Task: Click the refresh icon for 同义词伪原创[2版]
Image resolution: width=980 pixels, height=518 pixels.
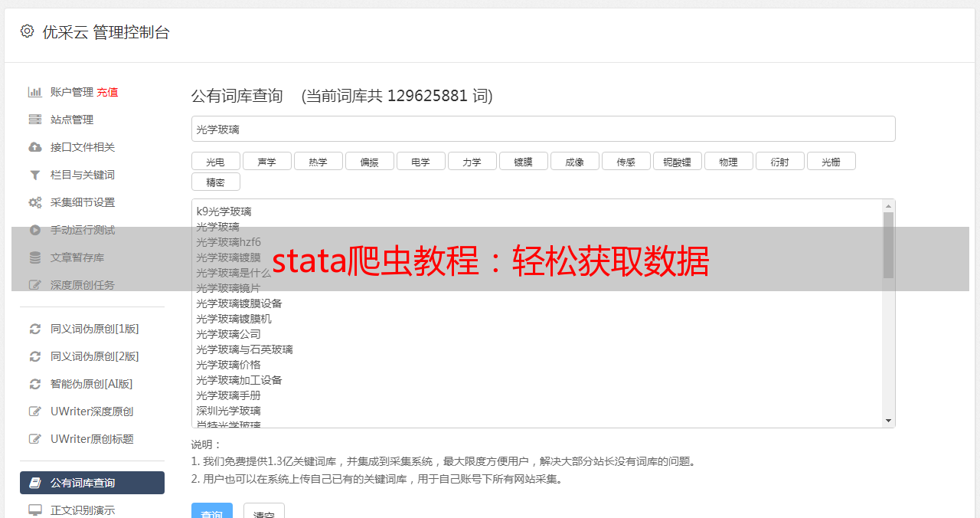Action: [x=35, y=356]
